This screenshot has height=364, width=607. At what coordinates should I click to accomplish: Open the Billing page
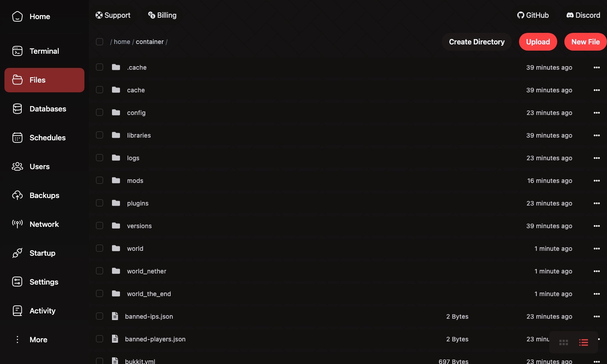click(x=162, y=15)
